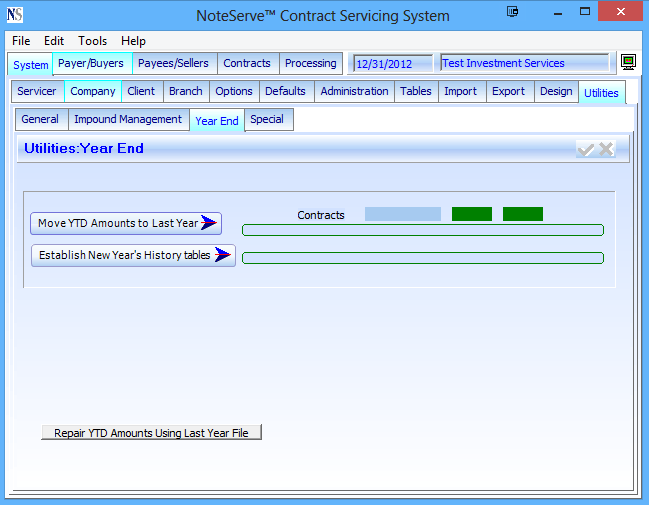
Task: Open the File menu
Action: (21, 41)
